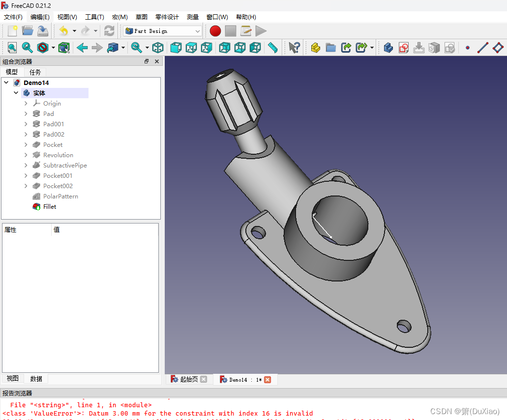This screenshot has height=420, width=507.
Task: Click the make link icon
Action: [x=346, y=48]
